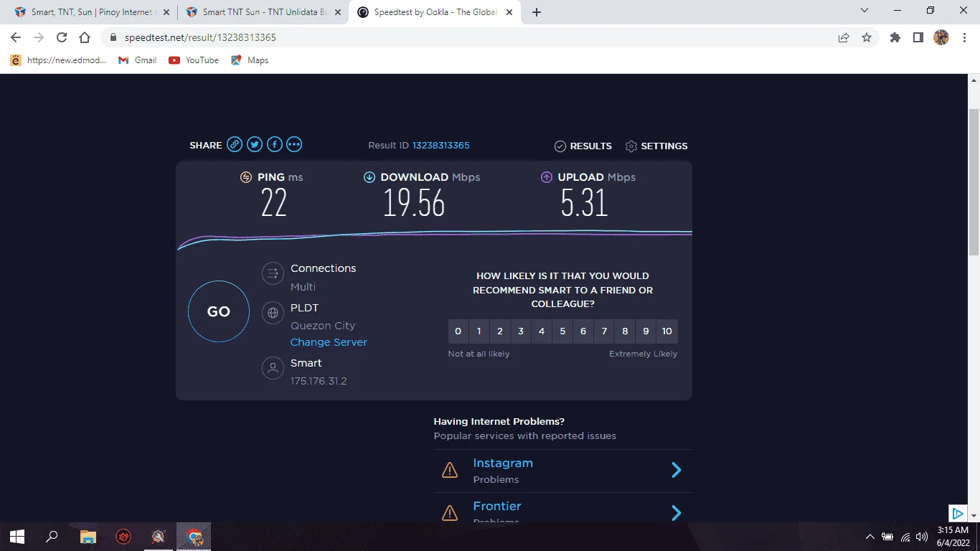The width and height of the screenshot is (980, 551).
Task: Copy the result link via share link icon
Action: pos(235,145)
